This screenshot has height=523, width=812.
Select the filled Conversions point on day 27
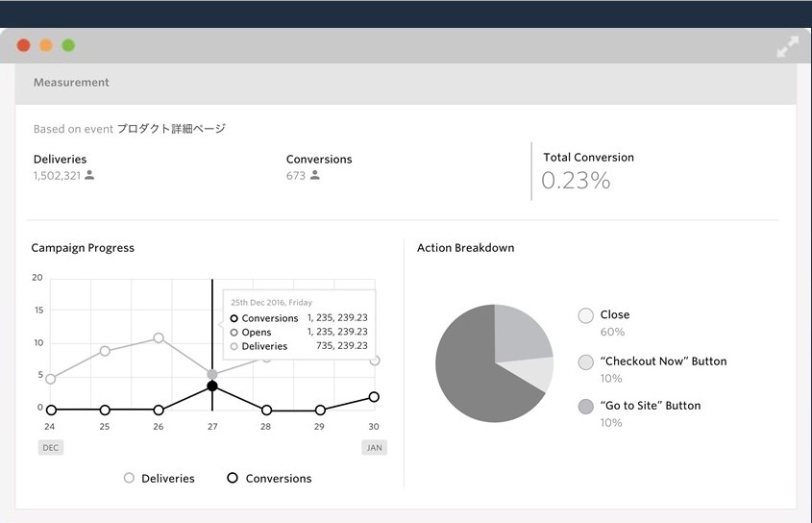pos(212,386)
